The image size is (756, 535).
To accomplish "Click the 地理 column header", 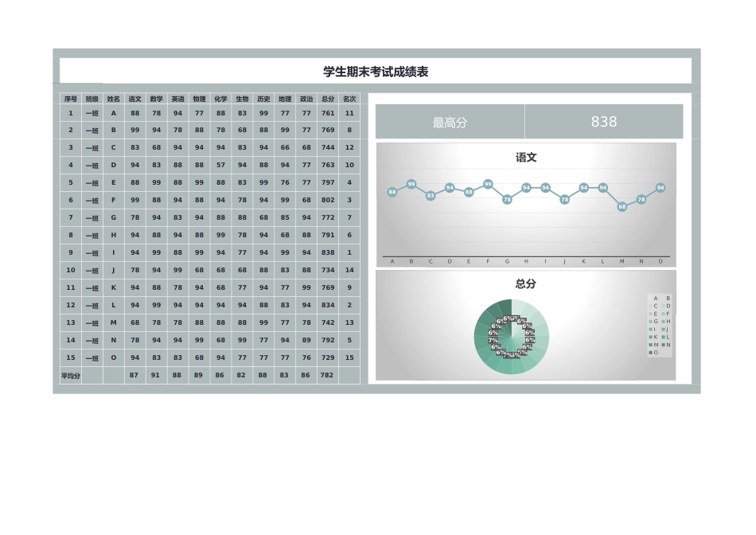I will (x=285, y=99).
